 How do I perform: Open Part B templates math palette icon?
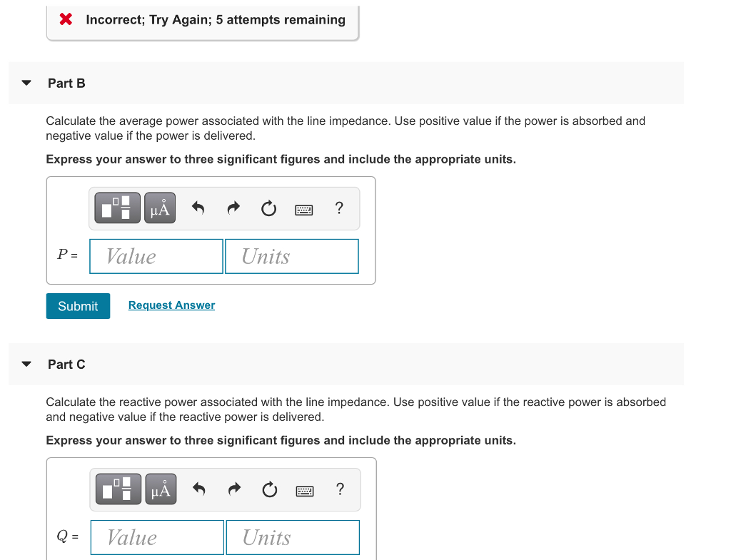click(117, 208)
